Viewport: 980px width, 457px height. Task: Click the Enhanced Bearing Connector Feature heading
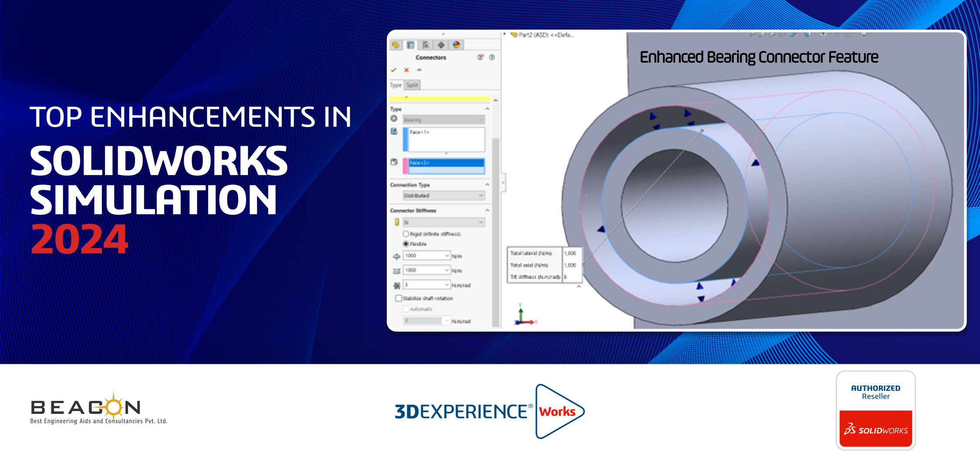pyautogui.click(x=759, y=57)
